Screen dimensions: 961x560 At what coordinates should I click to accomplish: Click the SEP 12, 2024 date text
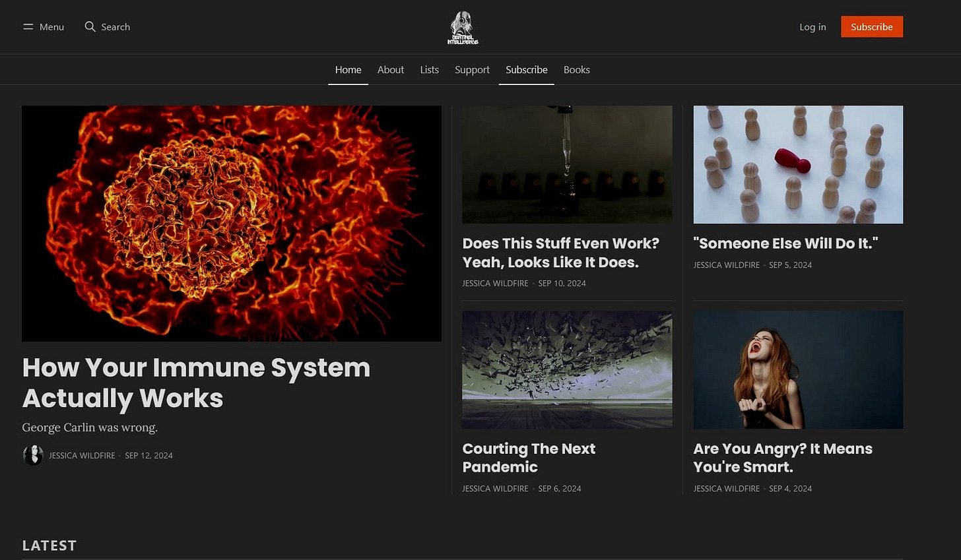tap(149, 456)
